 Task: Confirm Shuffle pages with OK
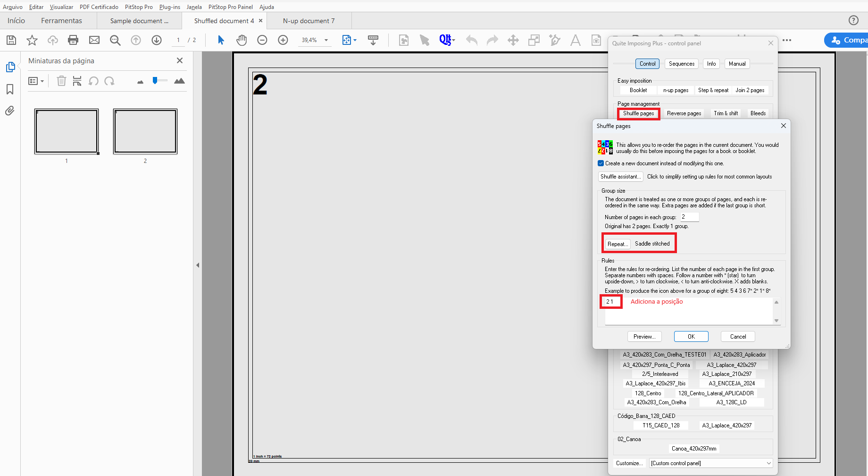[x=691, y=337]
